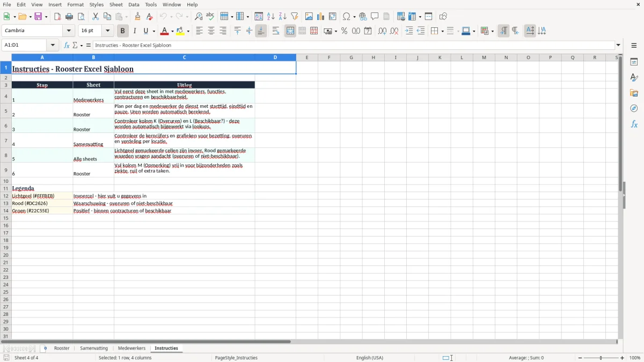
Task: Click the Sort dialog icon
Action: click(259, 17)
